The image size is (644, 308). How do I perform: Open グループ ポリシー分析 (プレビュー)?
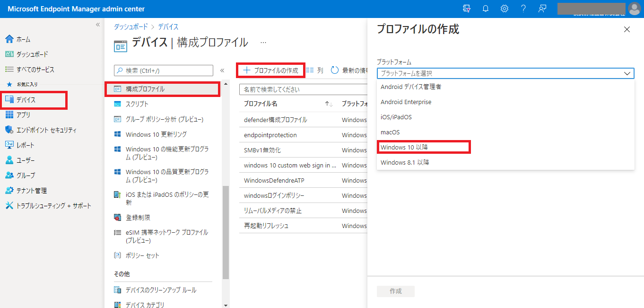(x=164, y=119)
